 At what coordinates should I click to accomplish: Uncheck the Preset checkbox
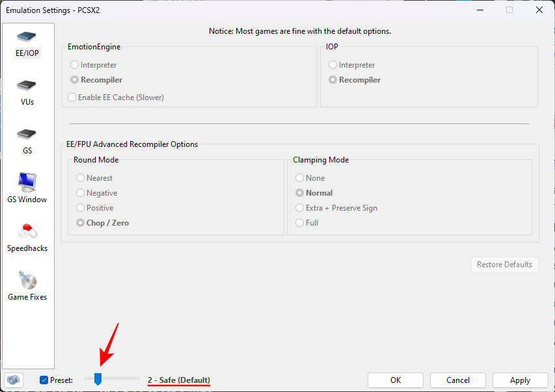click(44, 380)
